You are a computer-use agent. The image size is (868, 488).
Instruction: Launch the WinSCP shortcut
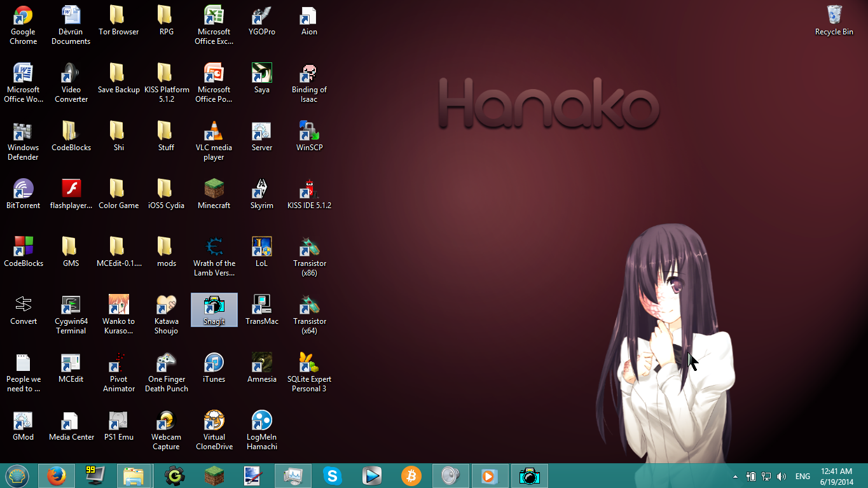pyautogui.click(x=310, y=137)
